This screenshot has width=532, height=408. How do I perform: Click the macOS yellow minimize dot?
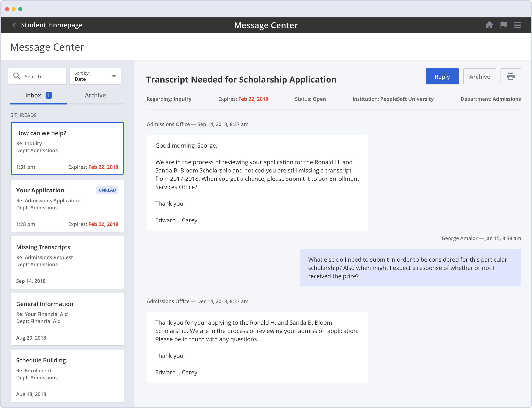coord(14,9)
